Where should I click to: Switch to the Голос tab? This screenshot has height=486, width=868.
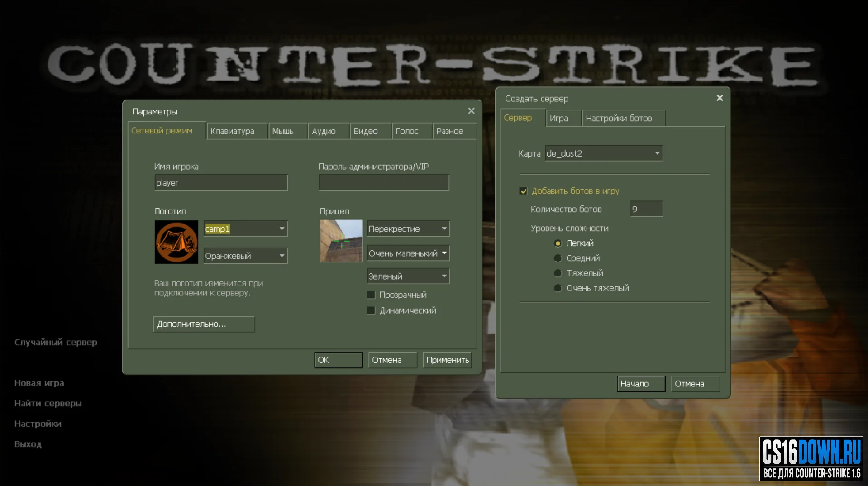412,131
